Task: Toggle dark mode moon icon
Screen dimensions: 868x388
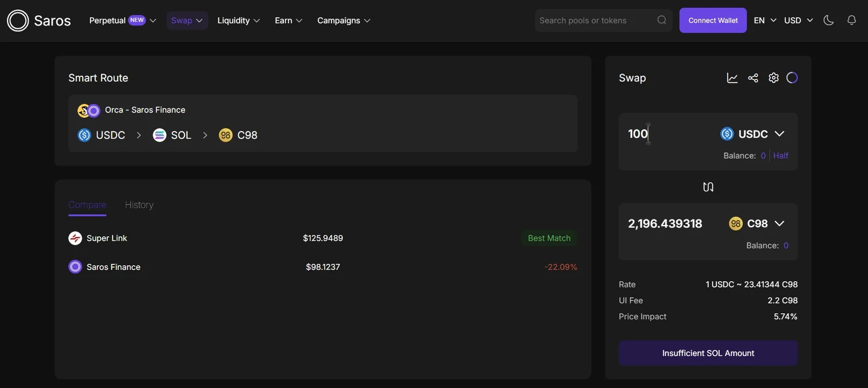Action: coord(828,20)
